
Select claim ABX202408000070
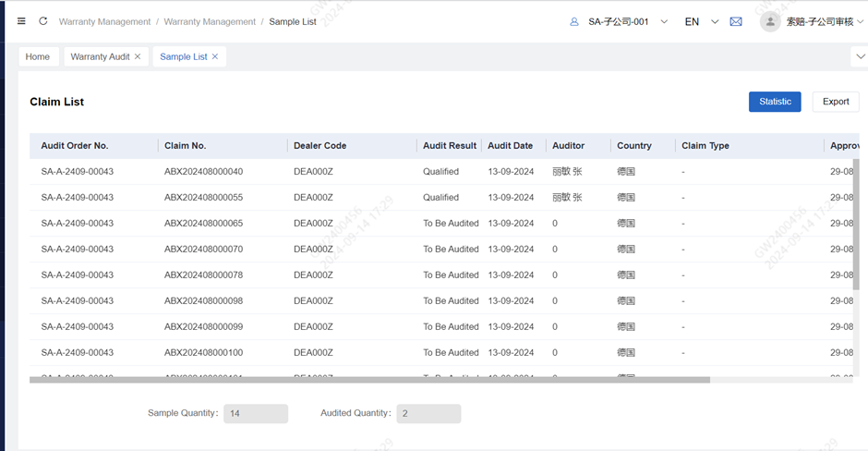pyautogui.click(x=203, y=250)
